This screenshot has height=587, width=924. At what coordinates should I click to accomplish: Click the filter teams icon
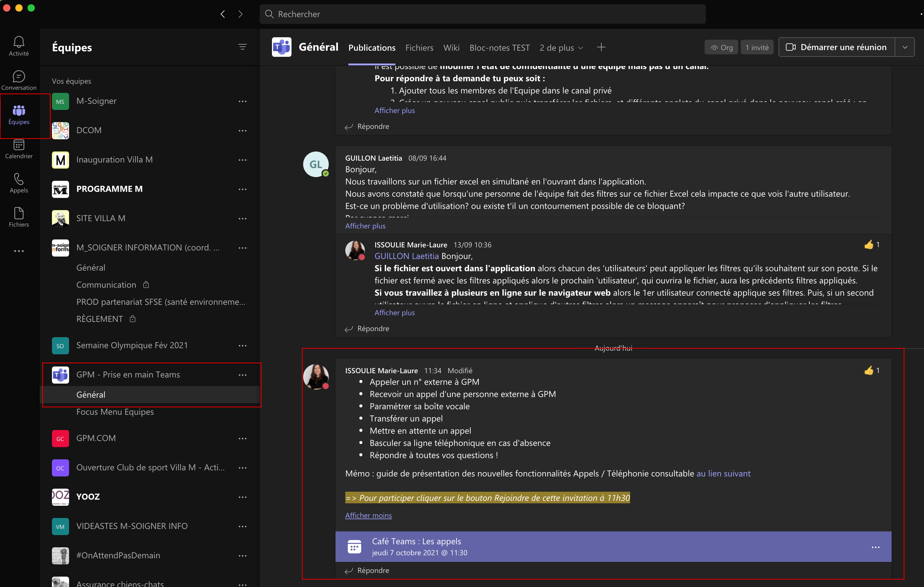point(242,47)
